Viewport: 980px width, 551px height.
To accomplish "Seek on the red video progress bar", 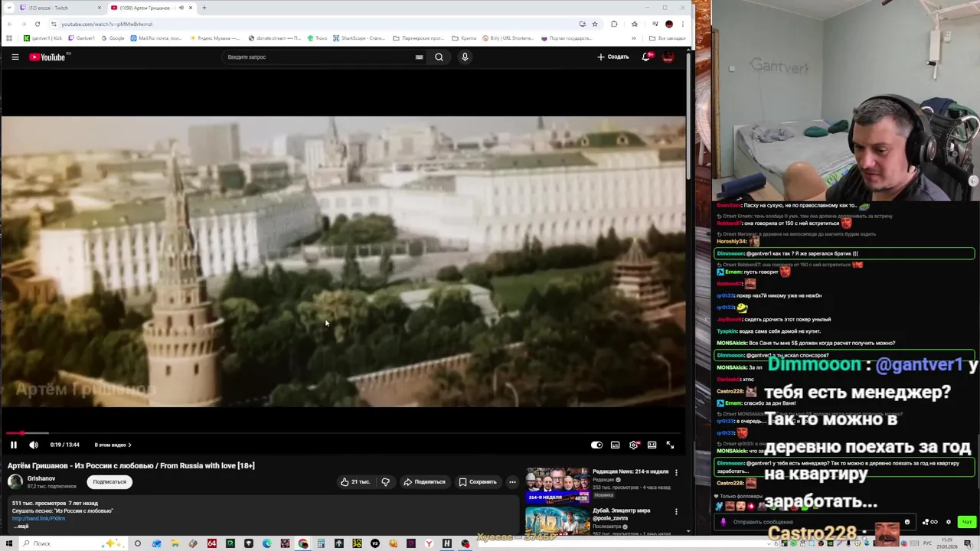I will coord(343,433).
